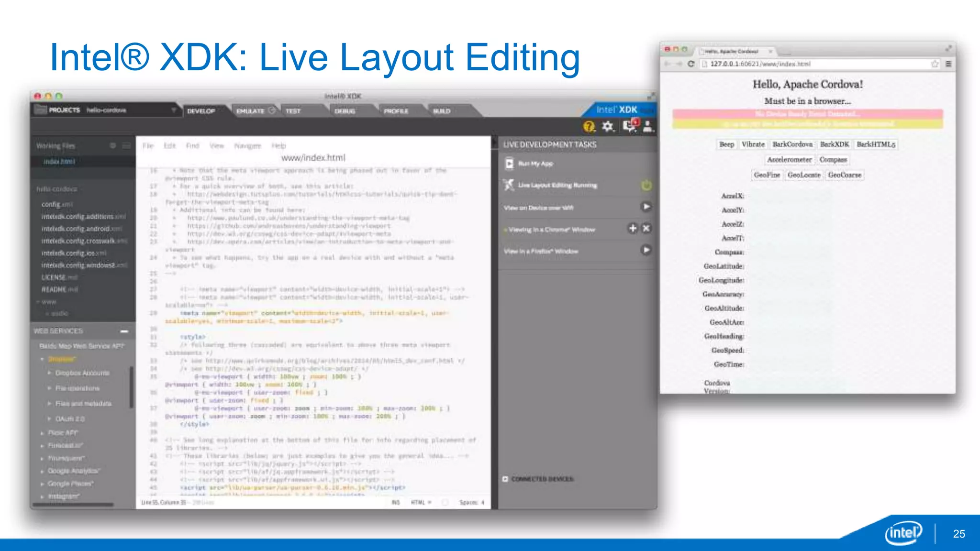Click the Compass button
The width and height of the screenshot is (980, 551).
pos(833,160)
